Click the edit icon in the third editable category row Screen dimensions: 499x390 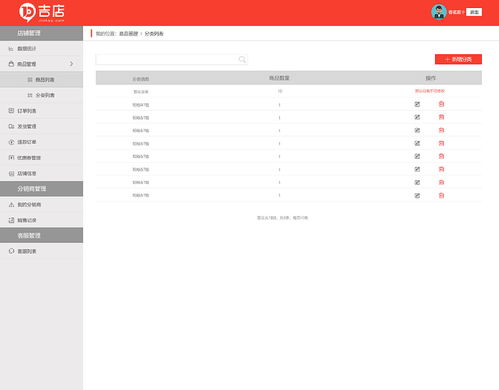click(x=417, y=130)
